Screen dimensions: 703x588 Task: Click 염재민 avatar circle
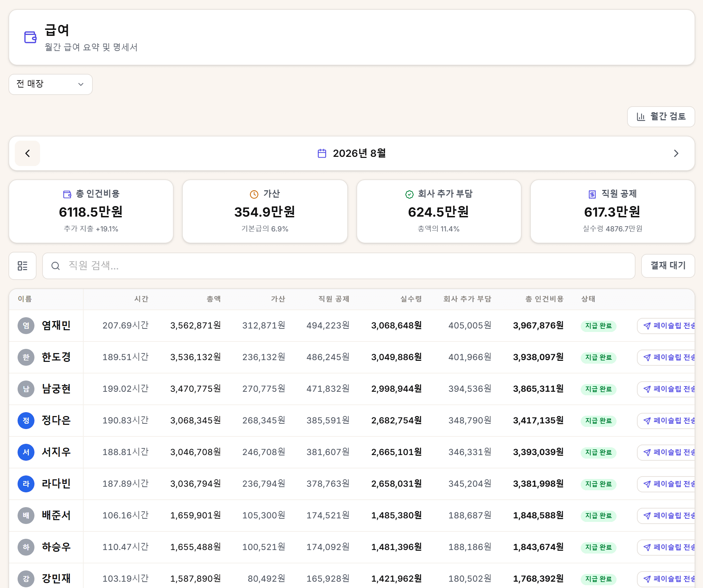click(26, 326)
